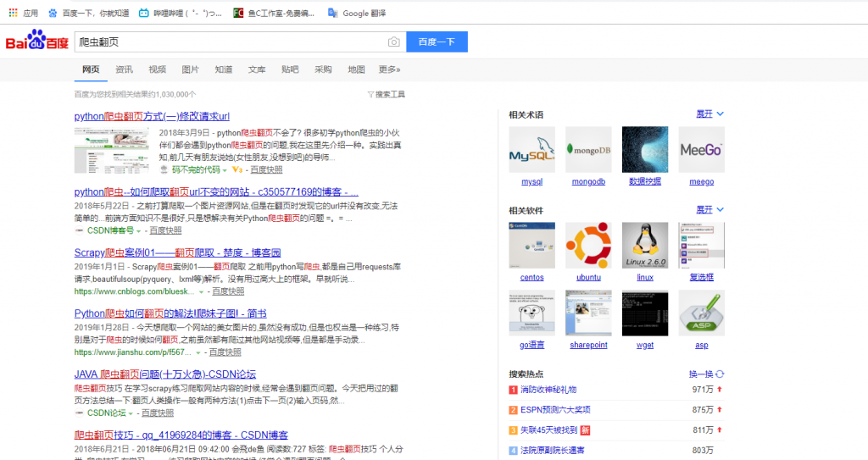This screenshot has height=460, width=868.
Task: Click the MeeGo logo thumbnail
Action: (x=702, y=150)
